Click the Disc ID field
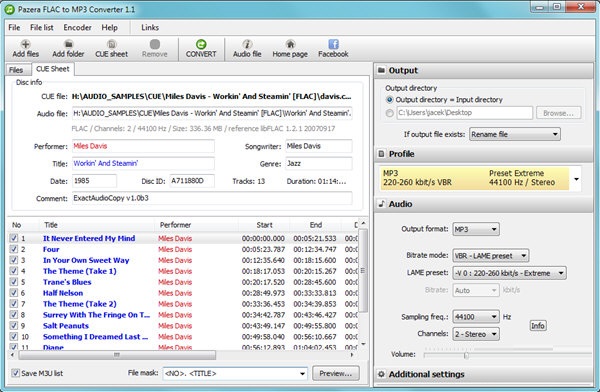 coord(192,181)
